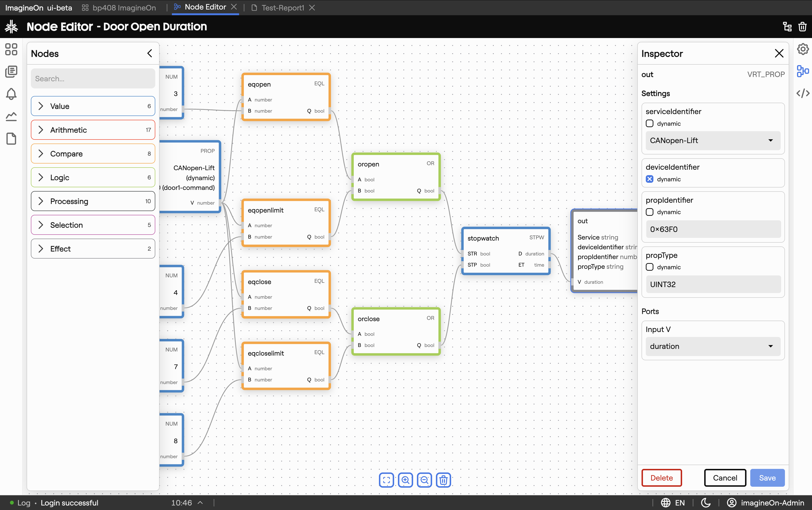Toggle dark mode moon icon
The image size is (812, 510).
(706, 503)
